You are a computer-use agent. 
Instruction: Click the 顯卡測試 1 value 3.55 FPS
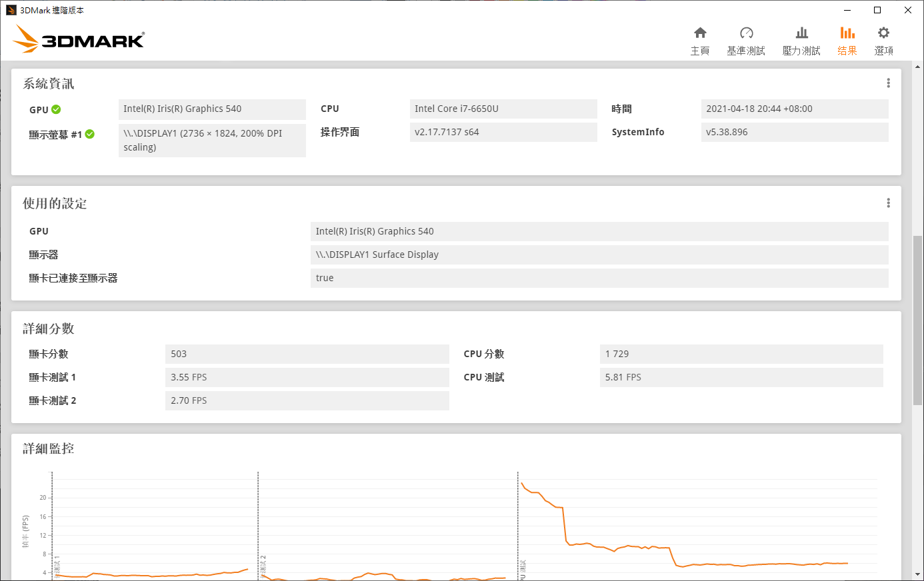tap(307, 377)
